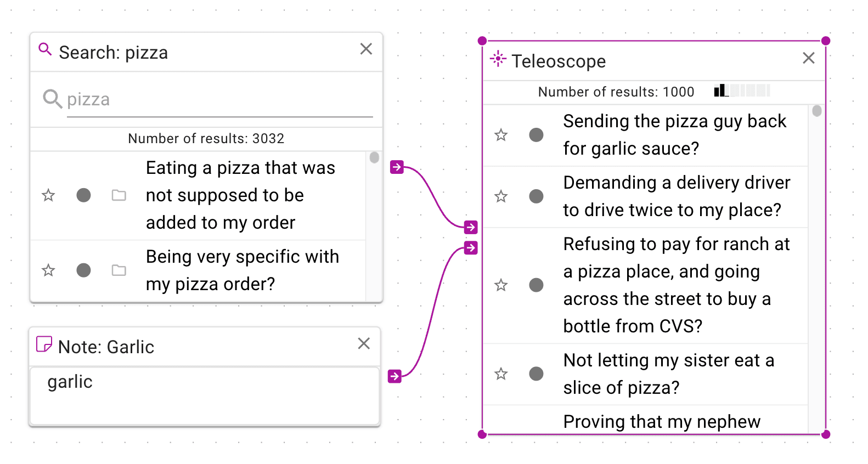Open 'Sending the pizza guy back' result
Viewport: 868px width, 464px height.
pyautogui.click(x=675, y=135)
